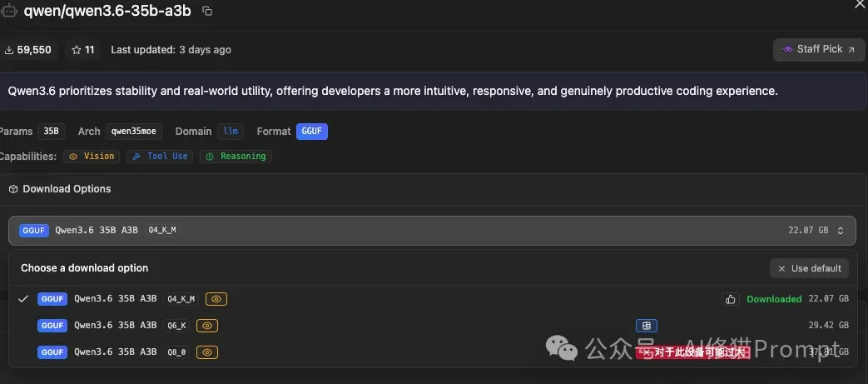Star the model using the star icon

[77, 50]
